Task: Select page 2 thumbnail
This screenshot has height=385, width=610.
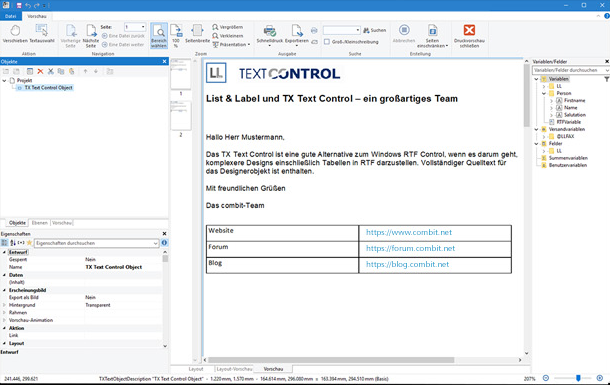Action: tap(181, 116)
